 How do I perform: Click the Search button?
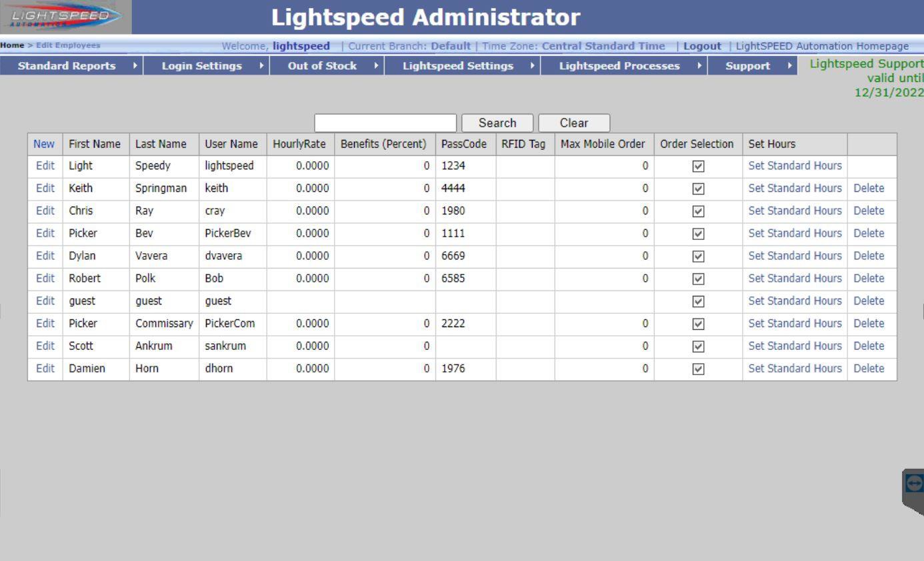click(497, 123)
